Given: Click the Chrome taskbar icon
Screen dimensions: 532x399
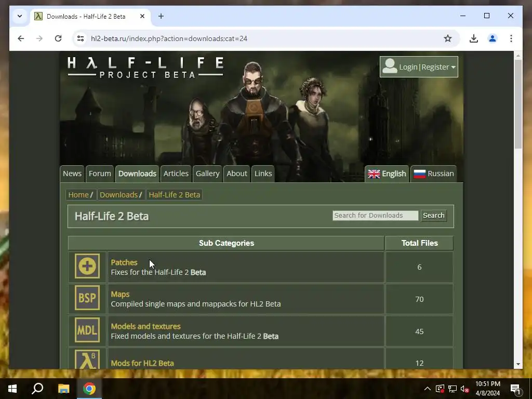Looking at the screenshot, I should point(89,389).
